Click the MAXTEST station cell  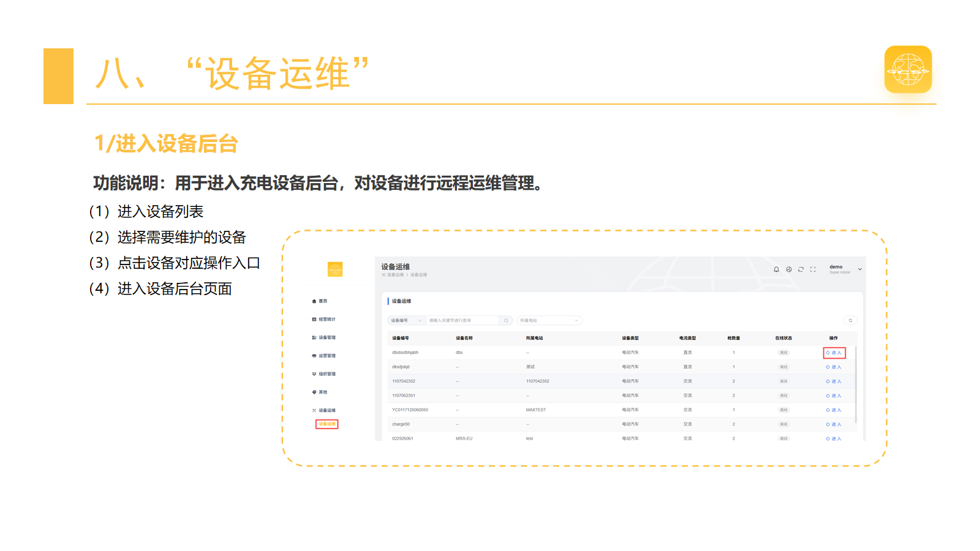click(x=536, y=410)
